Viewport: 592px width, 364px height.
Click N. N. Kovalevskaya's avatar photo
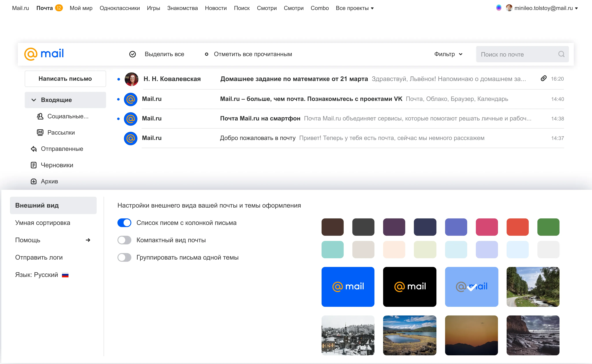pyautogui.click(x=131, y=79)
